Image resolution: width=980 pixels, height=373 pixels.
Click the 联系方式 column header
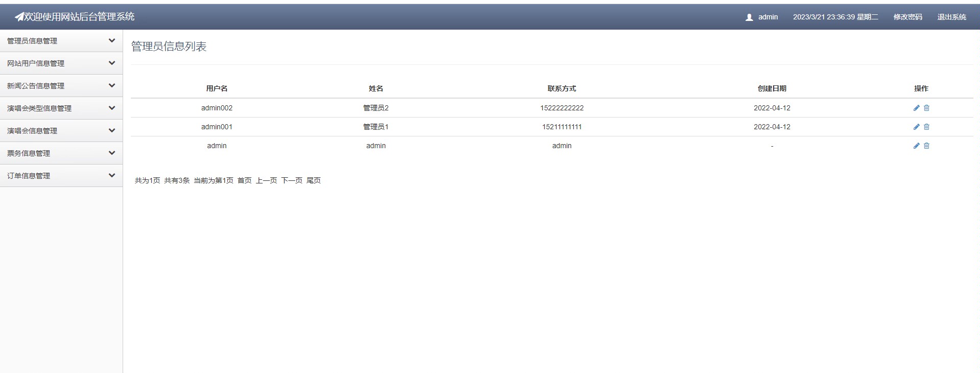point(562,88)
